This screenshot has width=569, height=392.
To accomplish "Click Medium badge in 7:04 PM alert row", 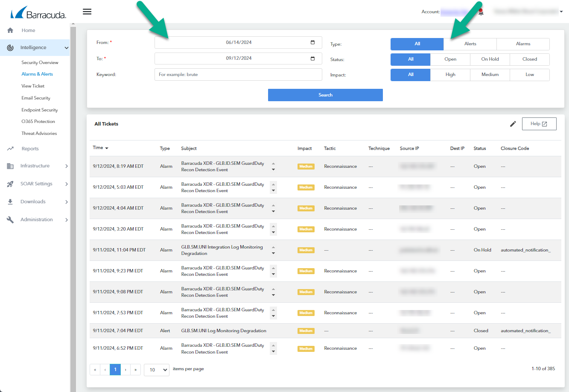I will [x=306, y=331].
